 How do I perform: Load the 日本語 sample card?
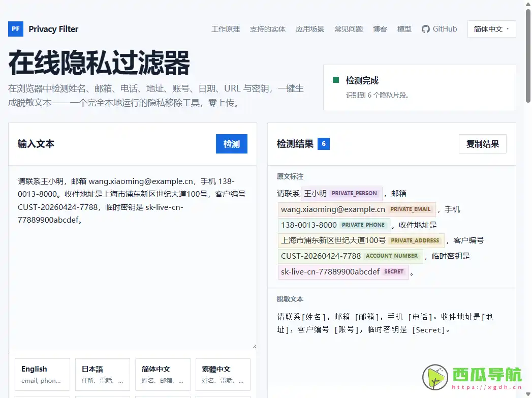pyautogui.click(x=103, y=375)
